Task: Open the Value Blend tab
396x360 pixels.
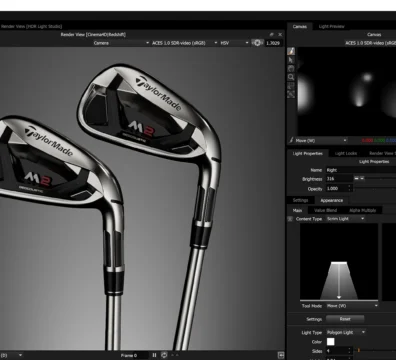Action: [x=325, y=210]
